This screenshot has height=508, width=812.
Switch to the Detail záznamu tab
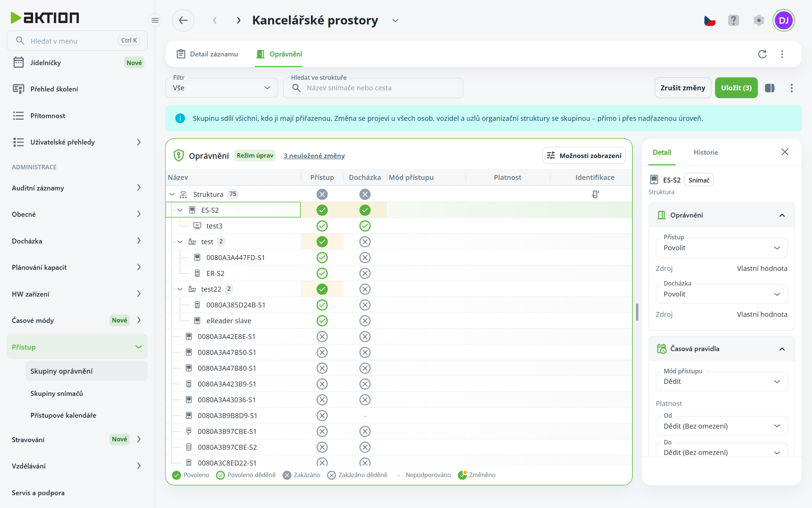pyautogui.click(x=207, y=54)
